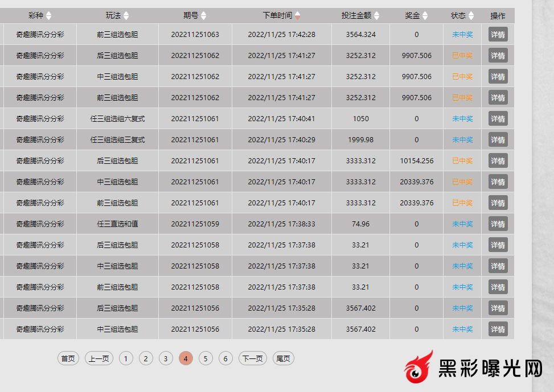Select page 6 in pagination
The width and height of the screenshot is (554, 392).
tap(225, 358)
